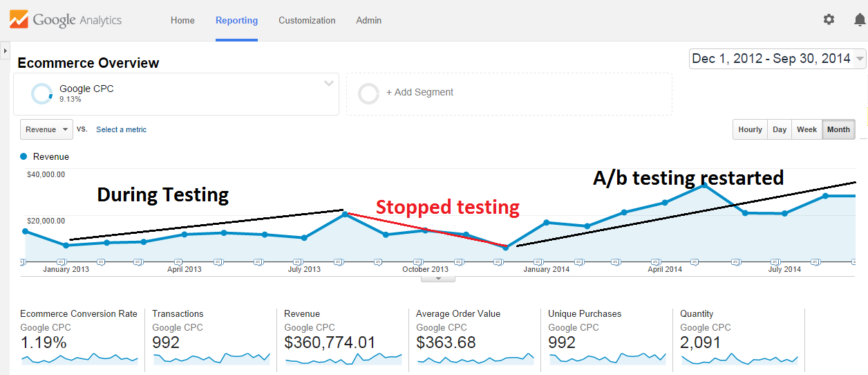868x375 pixels.
Task: Expand the Google CPC segment chevron
Action: [x=329, y=84]
